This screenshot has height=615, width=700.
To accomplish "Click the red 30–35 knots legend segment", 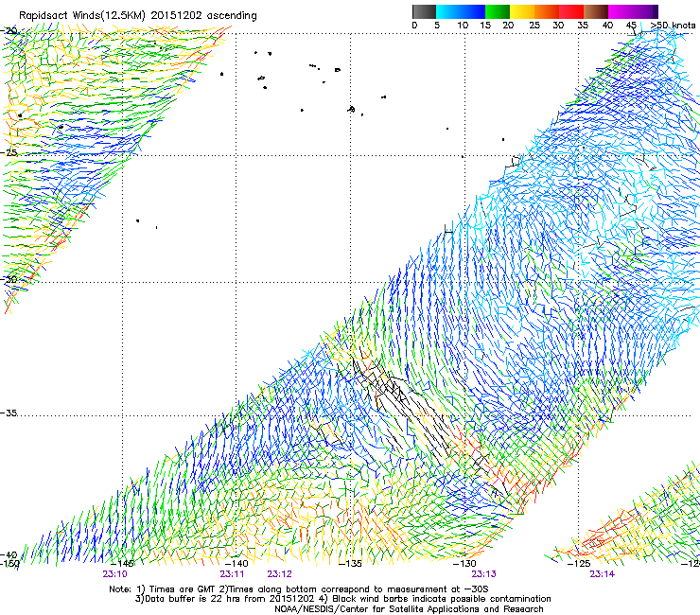I will coord(571,11).
